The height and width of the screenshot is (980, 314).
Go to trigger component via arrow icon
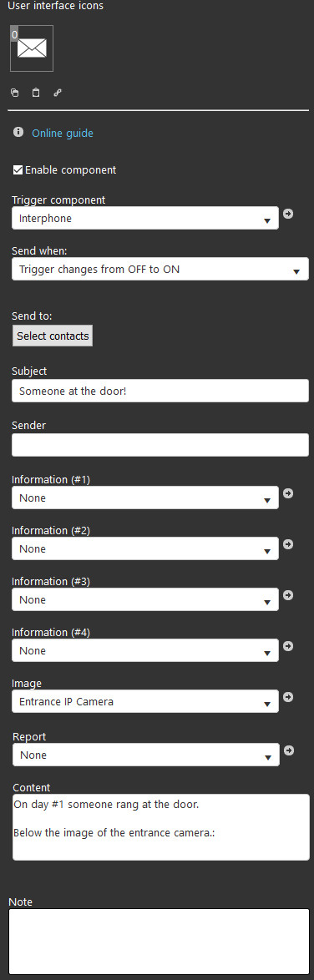288,214
